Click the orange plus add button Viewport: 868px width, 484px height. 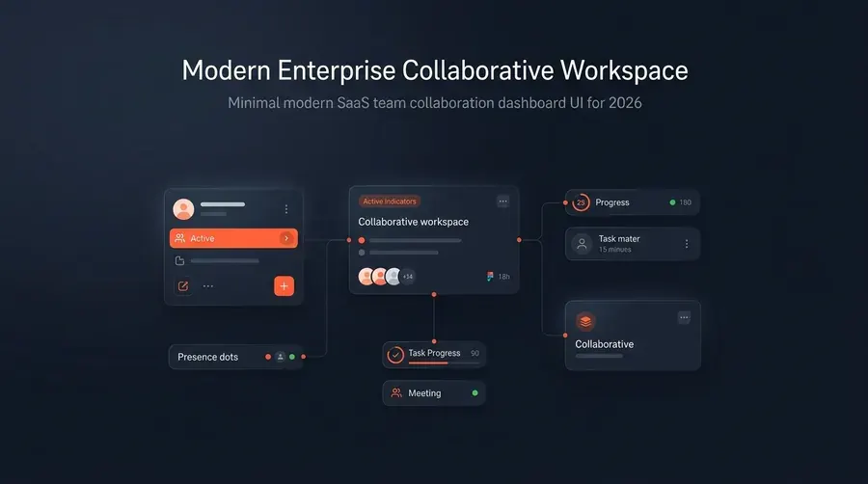[284, 286]
